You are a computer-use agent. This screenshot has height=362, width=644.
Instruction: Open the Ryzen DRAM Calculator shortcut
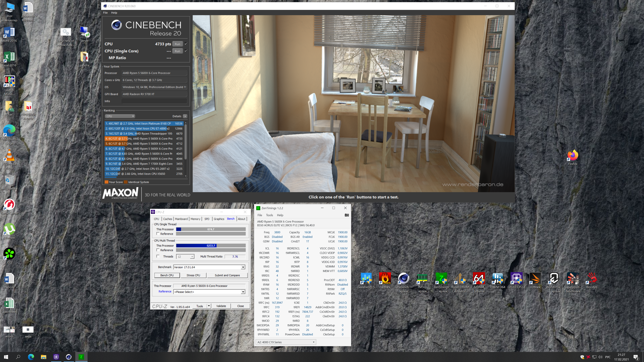point(460,279)
